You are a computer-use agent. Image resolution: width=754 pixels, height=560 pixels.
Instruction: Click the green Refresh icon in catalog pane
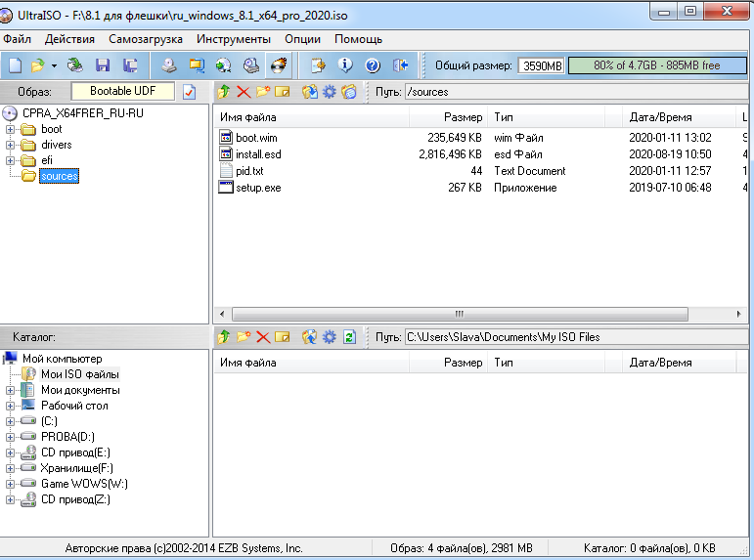click(349, 337)
